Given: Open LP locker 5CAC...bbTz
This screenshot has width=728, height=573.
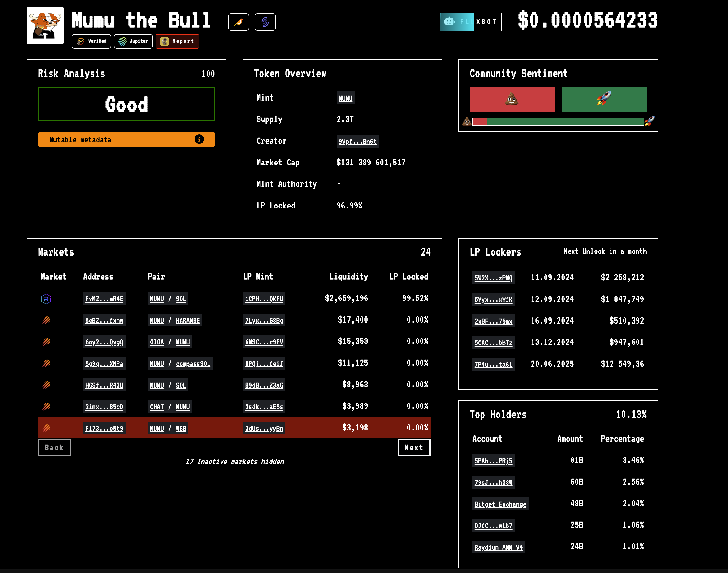Looking at the screenshot, I should pos(494,342).
